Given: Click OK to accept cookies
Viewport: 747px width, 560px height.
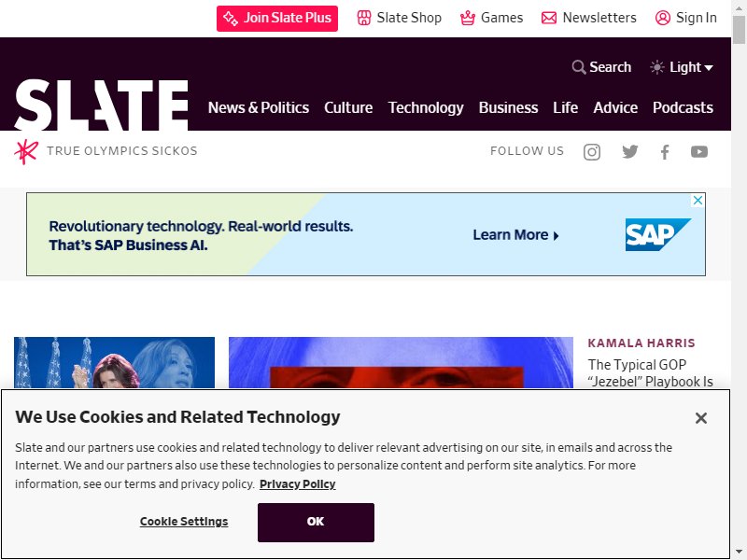Looking at the screenshot, I should 316,523.
